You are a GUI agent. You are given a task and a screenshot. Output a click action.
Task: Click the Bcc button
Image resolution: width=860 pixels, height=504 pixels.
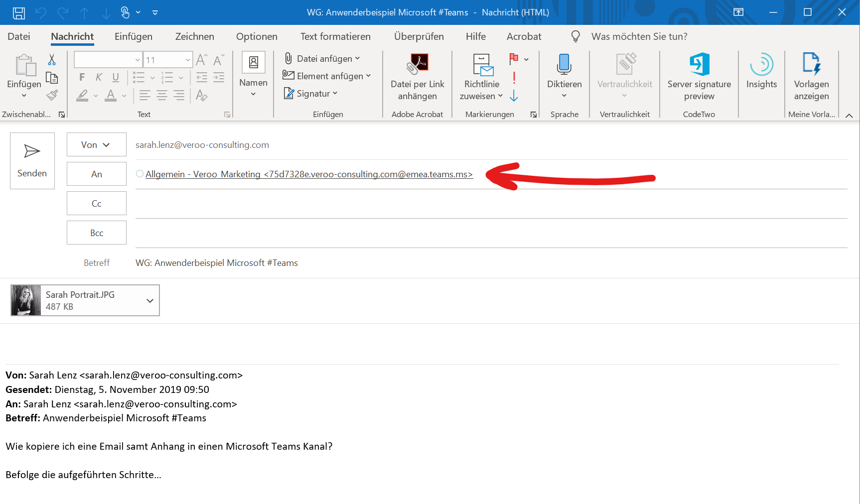point(97,233)
